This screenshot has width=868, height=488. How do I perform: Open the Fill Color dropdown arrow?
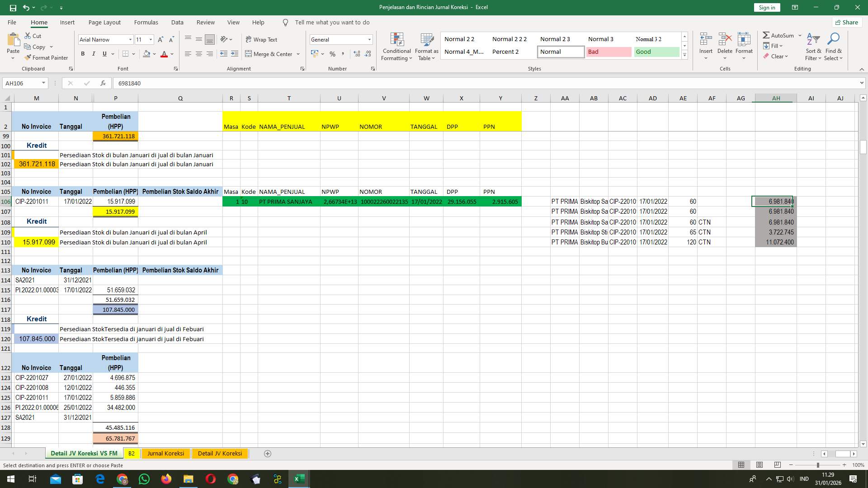[x=153, y=54]
